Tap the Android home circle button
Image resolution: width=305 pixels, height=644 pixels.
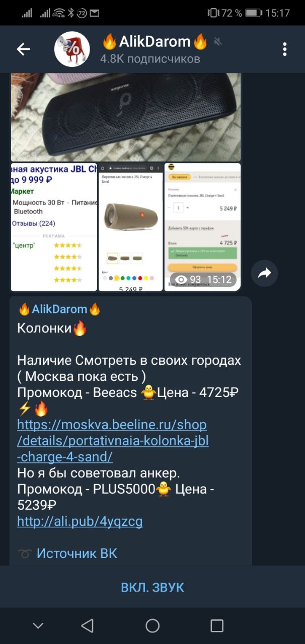(152, 625)
